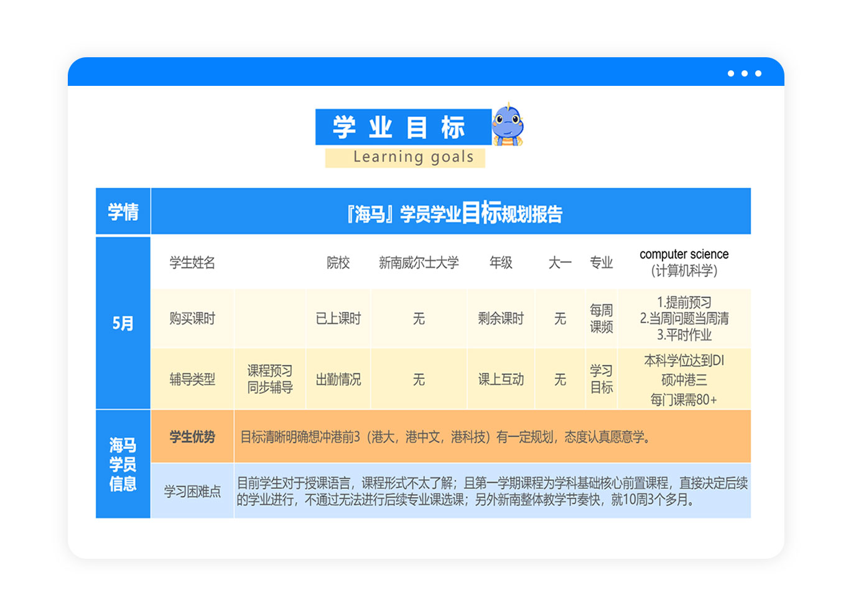Click the 学习困难点 label cell
The width and height of the screenshot is (851, 616).
[192, 492]
